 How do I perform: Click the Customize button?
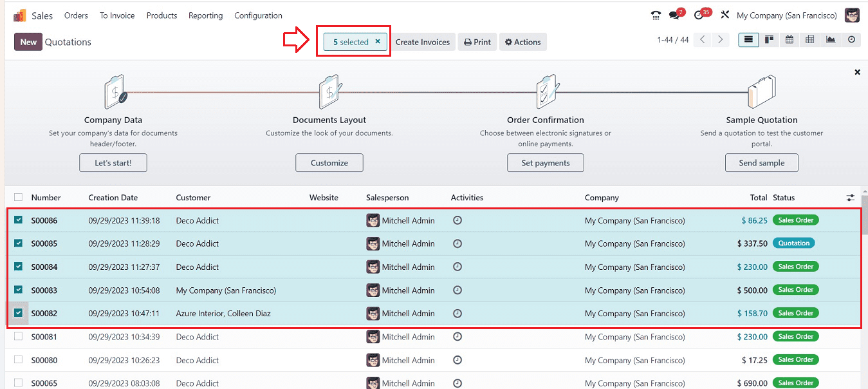(329, 163)
